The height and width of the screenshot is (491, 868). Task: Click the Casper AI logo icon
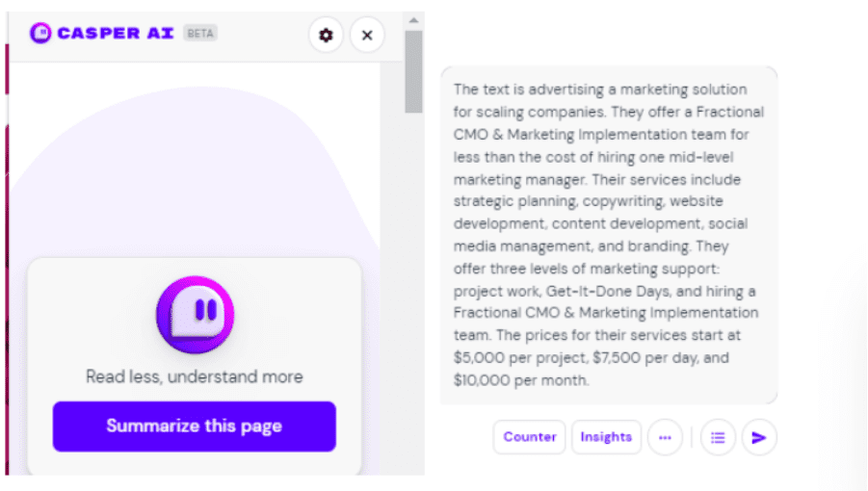coord(40,33)
